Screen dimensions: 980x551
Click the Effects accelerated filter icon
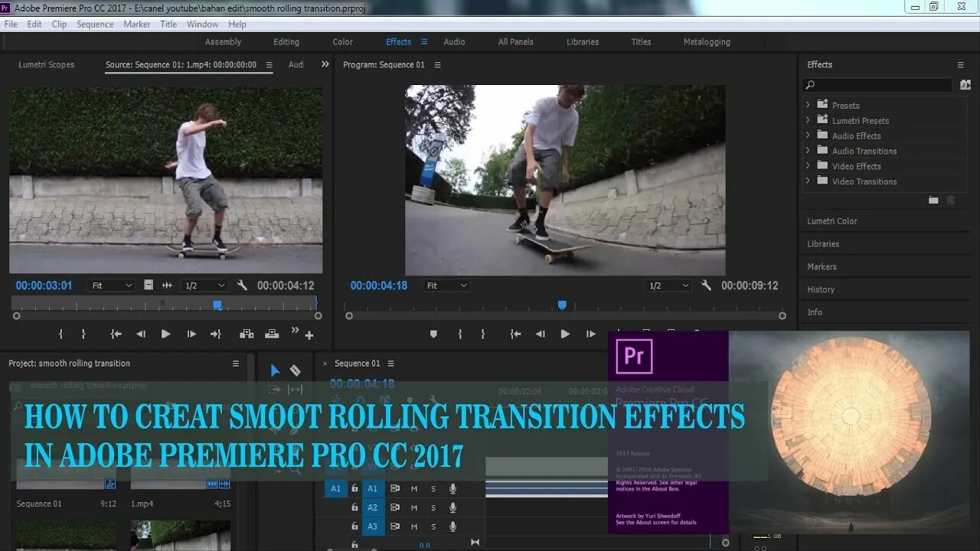[965, 85]
